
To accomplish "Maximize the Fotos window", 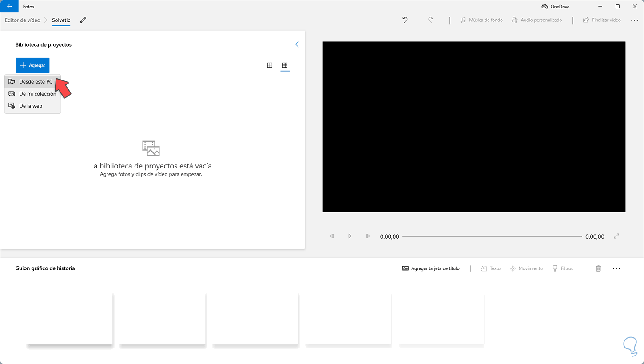I will pos(617,7).
